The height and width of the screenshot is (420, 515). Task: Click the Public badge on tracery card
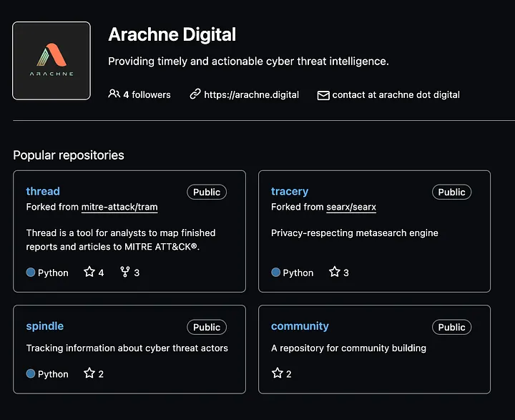[451, 192]
